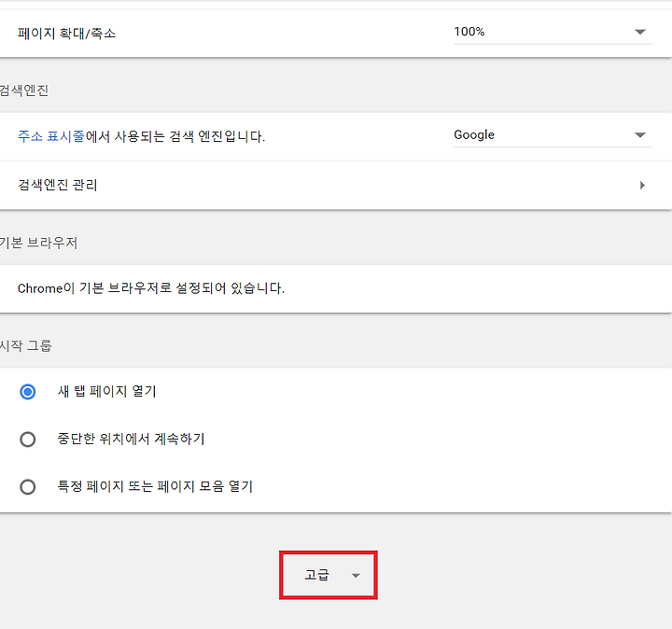Select the 중단한 위치에서 계속하기 radio button
The image size is (672, 629).
28,440
